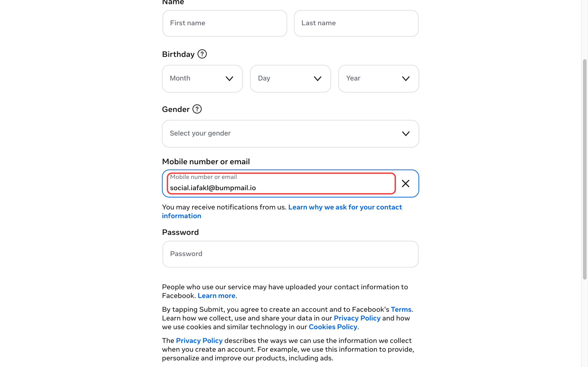This screenshot has height=367, width=588.
Task: Click into the Password field
Action: point(290,254)
